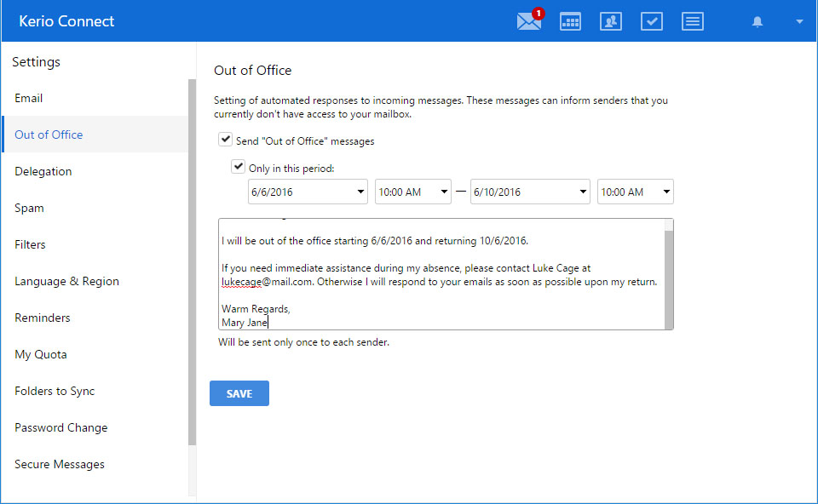Open Secure Messages settings

click(x=95, y=464)
